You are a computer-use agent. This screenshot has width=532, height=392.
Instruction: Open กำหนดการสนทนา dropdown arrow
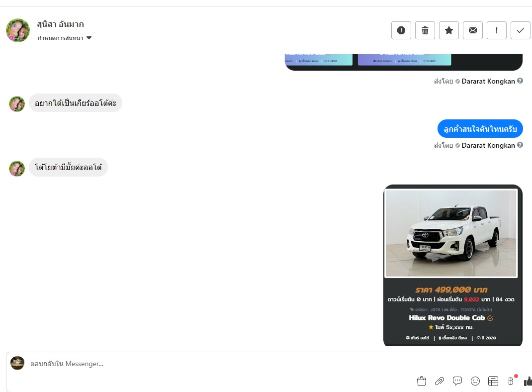89,38
